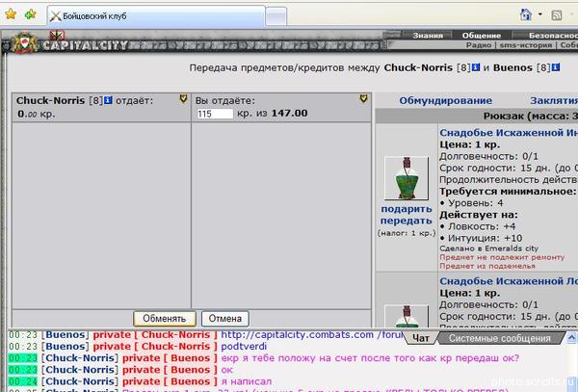The width and height of the screenshot is (578, 392).
Task: Switch to the Обмундирование tab
Action: click(445, 100)
